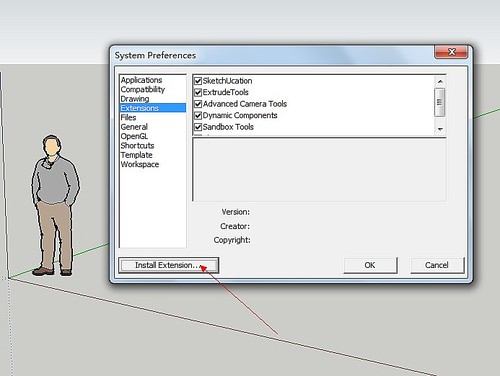The height and width of the screenshot is (376, 500).
Task: Select Advanced Camera Tools list entry
Action: coord(245,104)
